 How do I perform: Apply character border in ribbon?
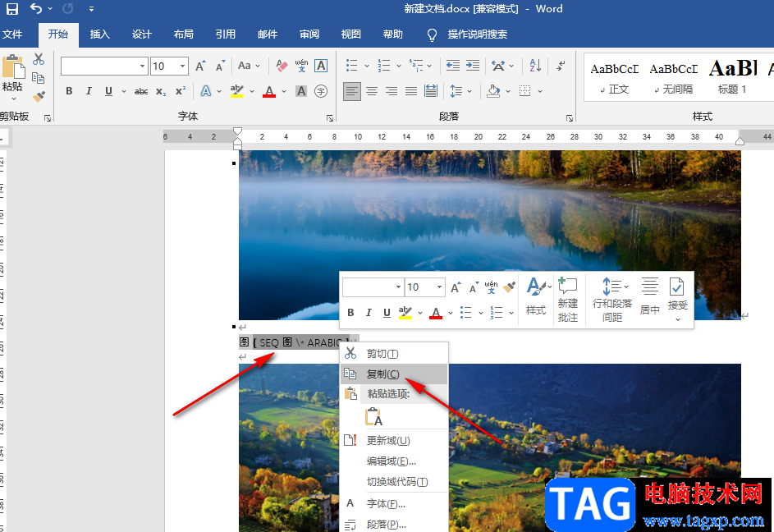tap(321, 66)
